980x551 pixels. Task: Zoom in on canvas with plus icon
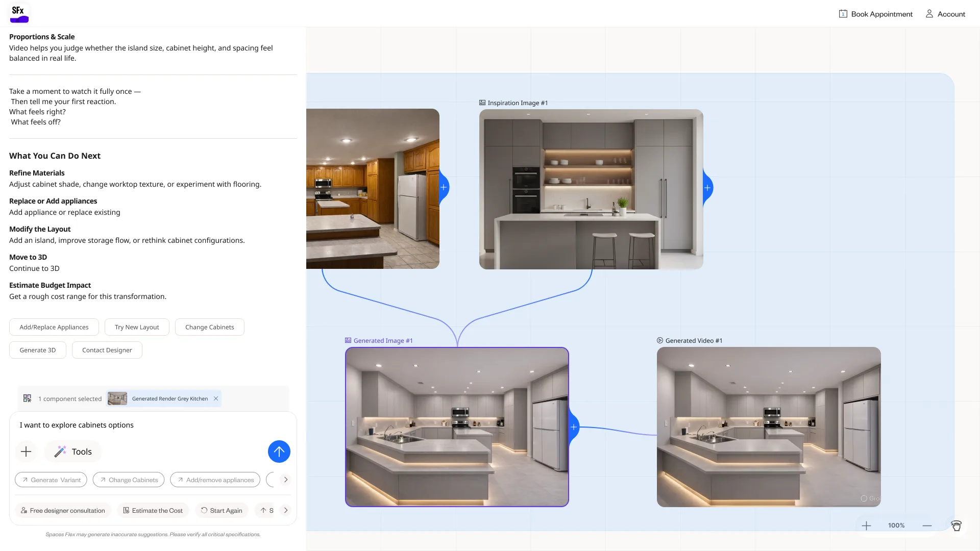pyautogui.click(x=866, y=525)
